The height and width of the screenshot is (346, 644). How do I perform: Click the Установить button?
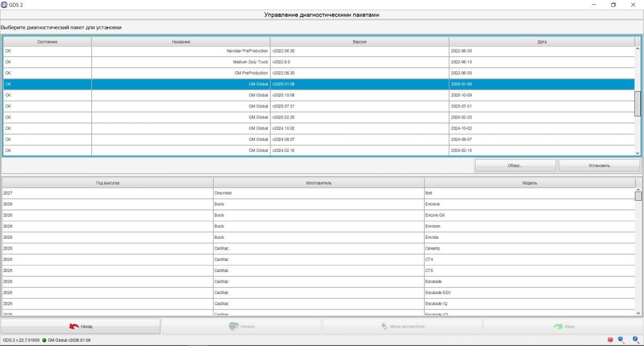pos(599,166)
